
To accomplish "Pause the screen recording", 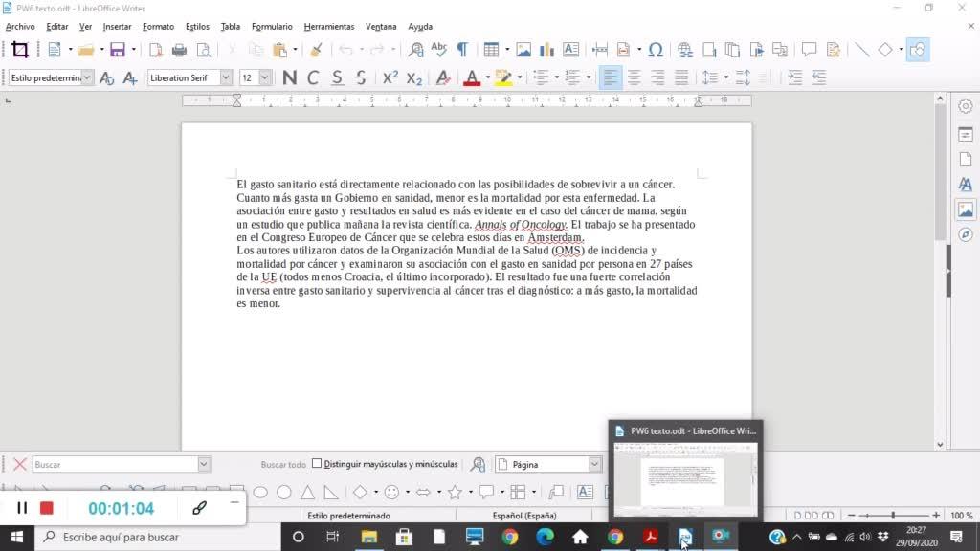I will (x=22, y=508).
